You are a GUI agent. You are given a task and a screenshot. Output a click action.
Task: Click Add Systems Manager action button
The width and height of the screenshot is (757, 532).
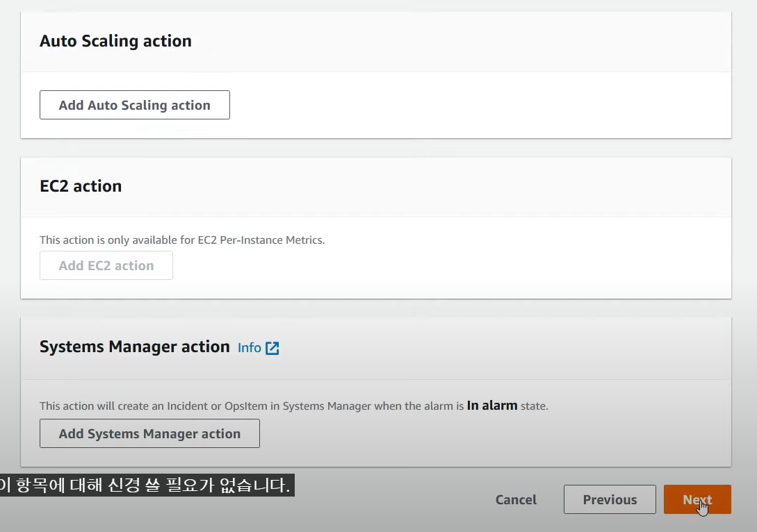[x=149, y=433]
